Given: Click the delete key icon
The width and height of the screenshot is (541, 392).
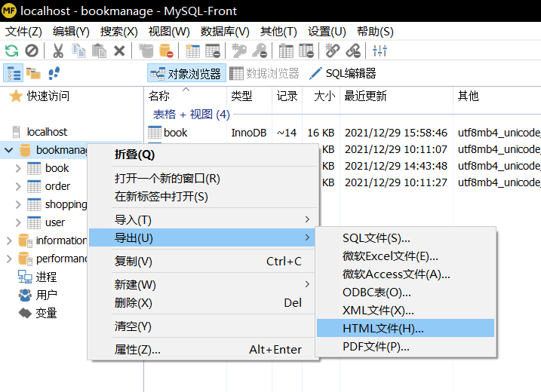Looking at the screenshot, I should (260, 51).
